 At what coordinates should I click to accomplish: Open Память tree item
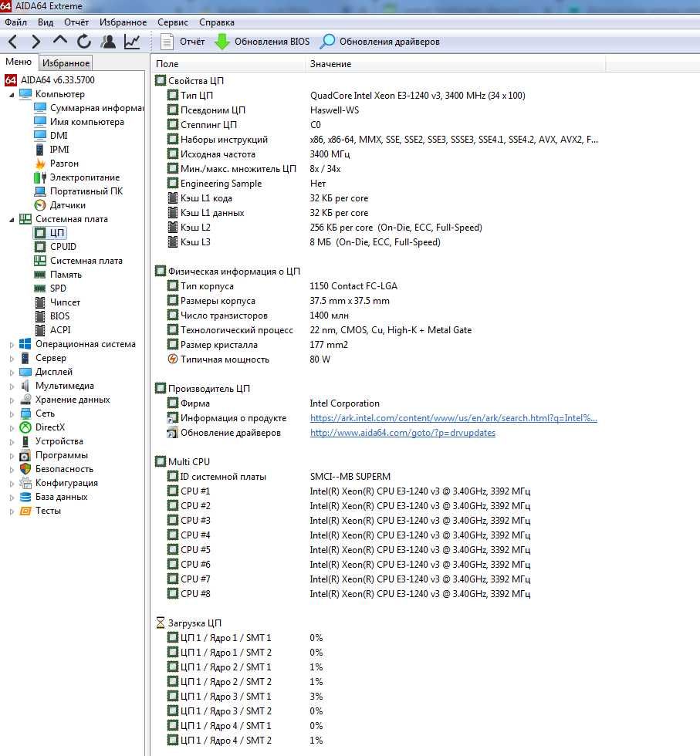[x=59, y=275]
